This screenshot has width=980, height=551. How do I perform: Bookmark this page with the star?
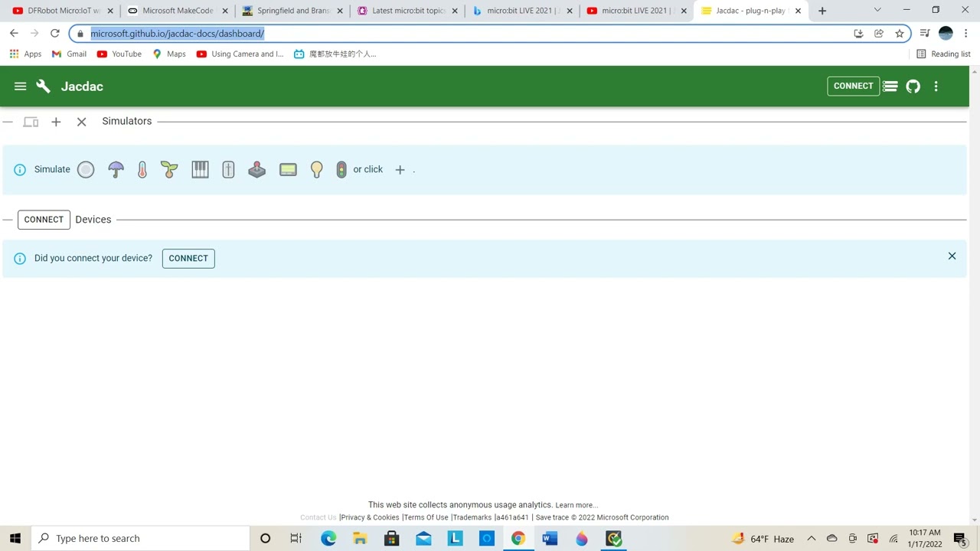tap(900, 34)
